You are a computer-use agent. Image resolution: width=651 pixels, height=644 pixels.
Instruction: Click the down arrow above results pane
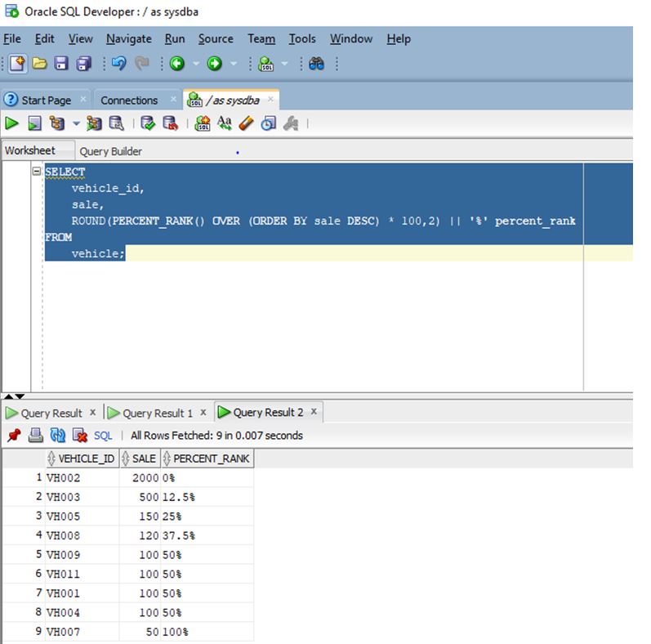(x=20, y=396)
